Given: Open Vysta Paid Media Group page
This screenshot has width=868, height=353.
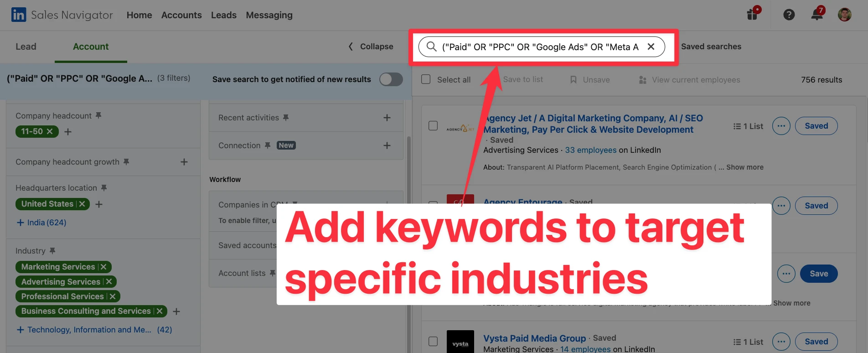Looking at the screenshot, I should point(534,338).
